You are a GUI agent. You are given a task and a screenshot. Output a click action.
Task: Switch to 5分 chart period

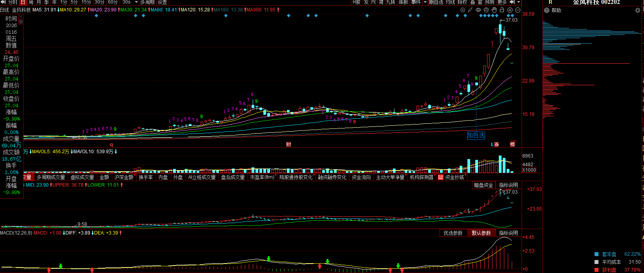pyautogui.click(x=74, y=2)
